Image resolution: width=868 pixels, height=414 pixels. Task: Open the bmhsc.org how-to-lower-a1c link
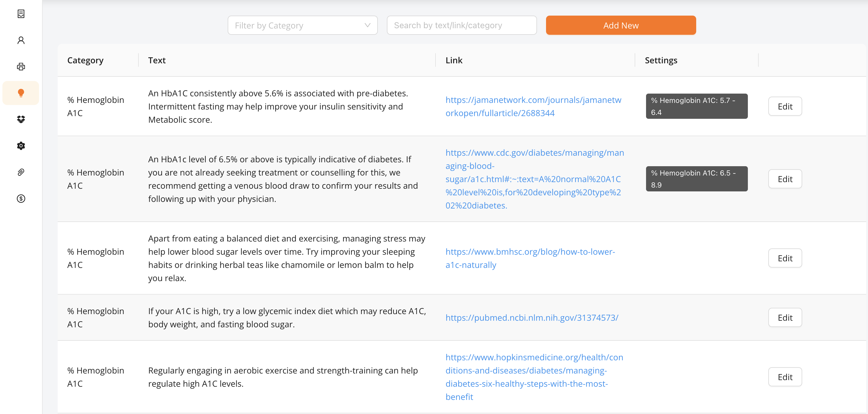point(530,258)
